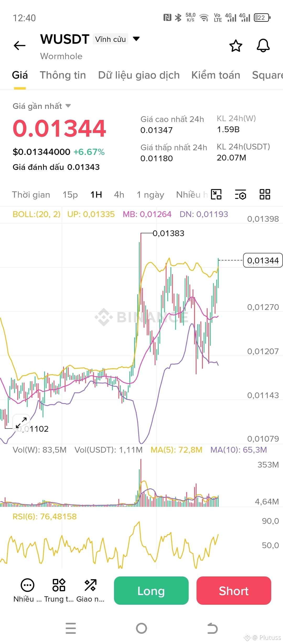Tap the BOLL UP: 0,01335 value
This screenshot has width=283, height=644.
click(91, 214)
